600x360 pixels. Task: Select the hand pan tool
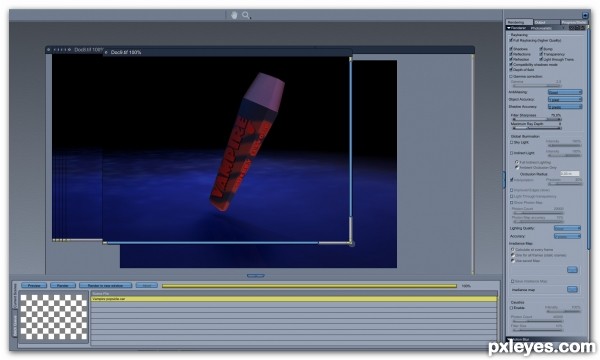point(234,15)
